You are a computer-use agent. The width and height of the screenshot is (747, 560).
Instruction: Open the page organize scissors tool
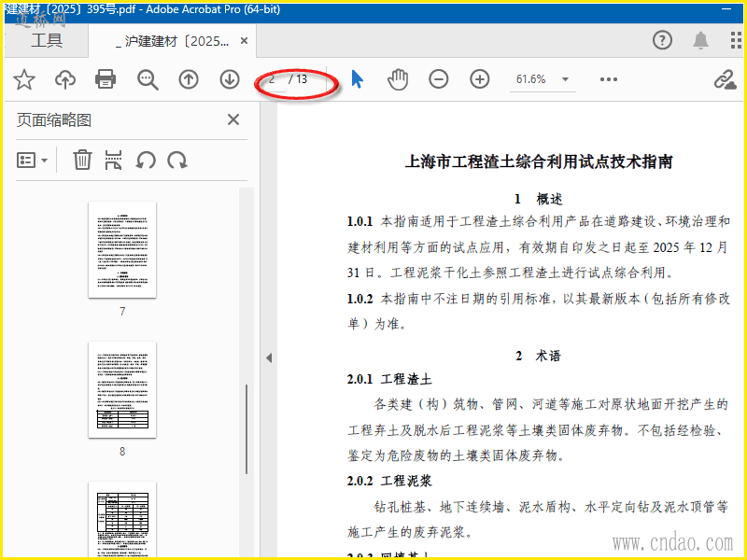pos(113,160)
